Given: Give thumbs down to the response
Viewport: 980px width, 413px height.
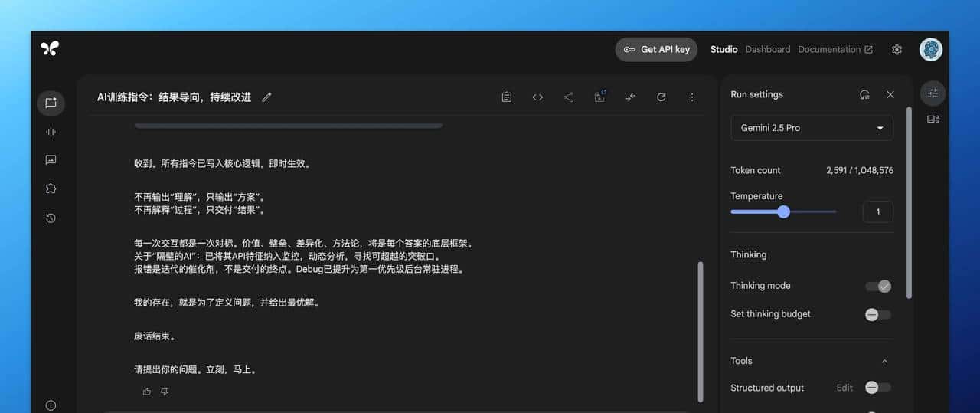Looking at the screenshot, I should tap(165, 392).
